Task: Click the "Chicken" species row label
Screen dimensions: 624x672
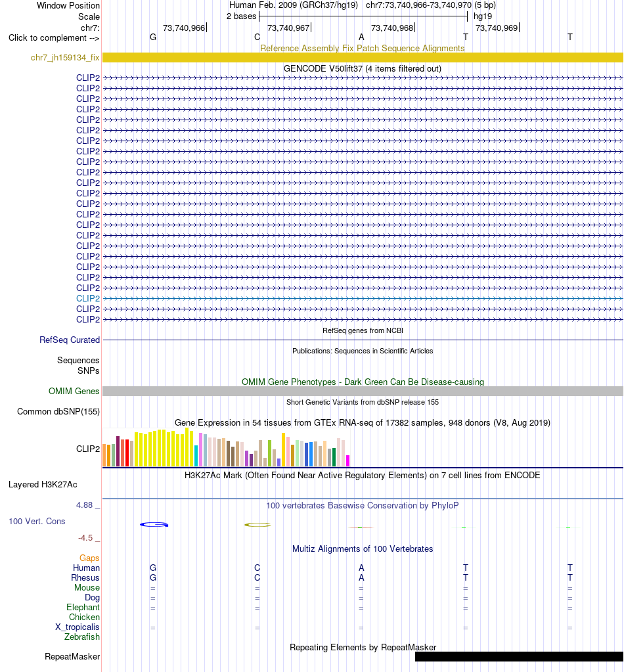Action: coord(85,617)
